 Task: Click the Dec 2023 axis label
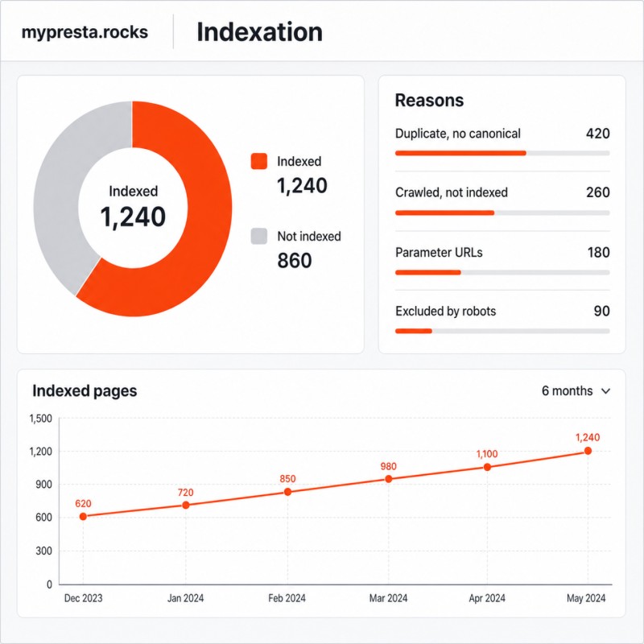click(83, 598)
